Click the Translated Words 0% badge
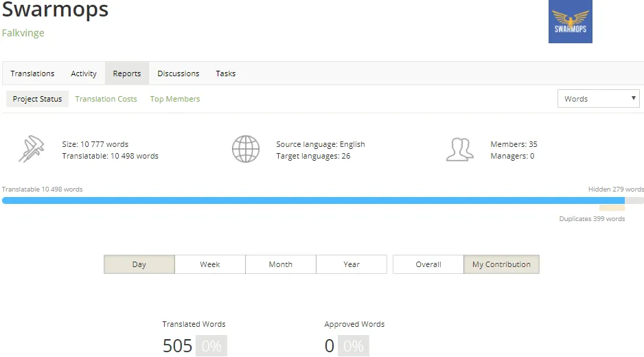This screenshot has height=357, width=644. 211,346
